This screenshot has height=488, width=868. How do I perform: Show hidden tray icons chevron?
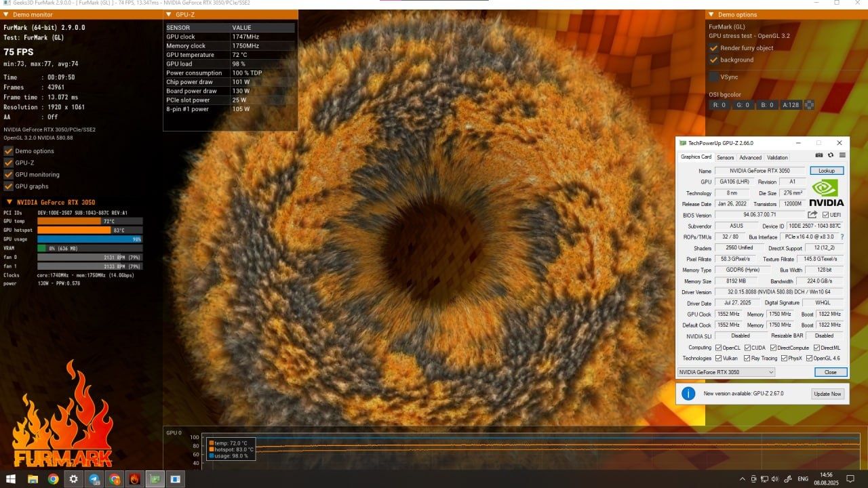[x=743, y=479]
